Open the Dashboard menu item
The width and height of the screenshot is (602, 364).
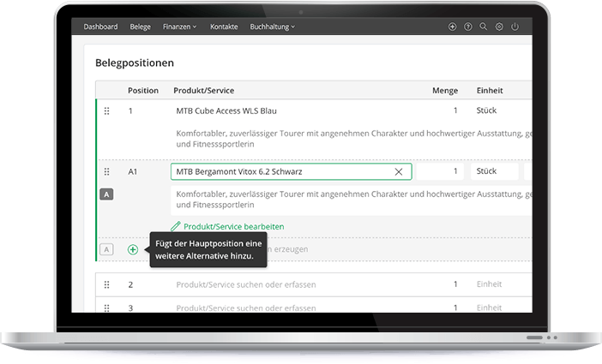100,27
